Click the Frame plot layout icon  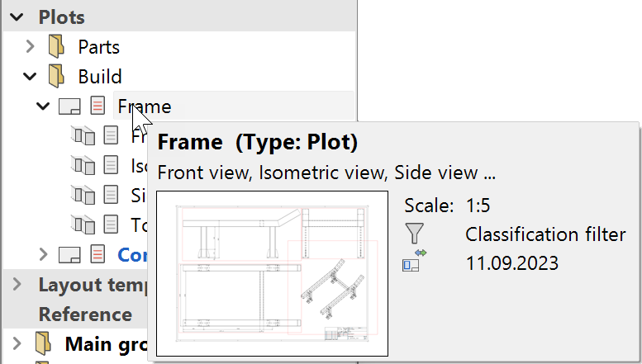[69, 106]
